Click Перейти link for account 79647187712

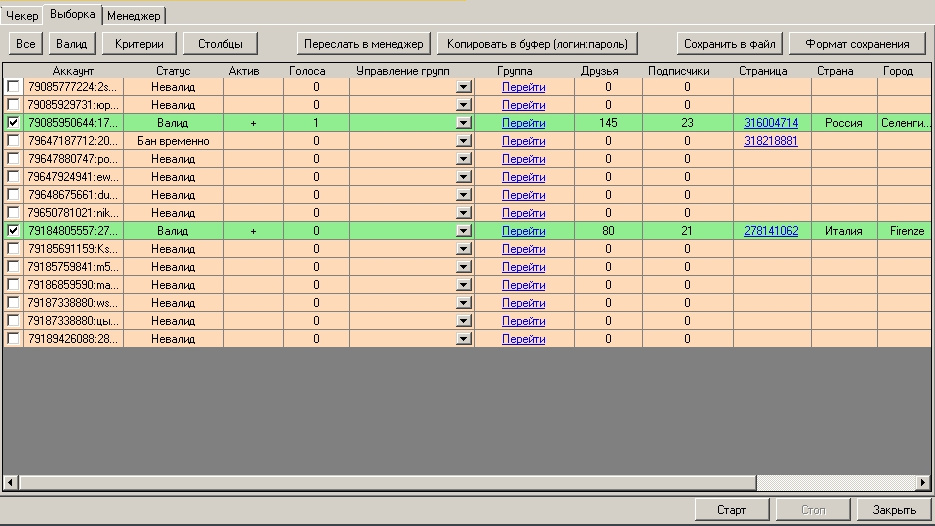pyautogui.click(x=523, y=141)
